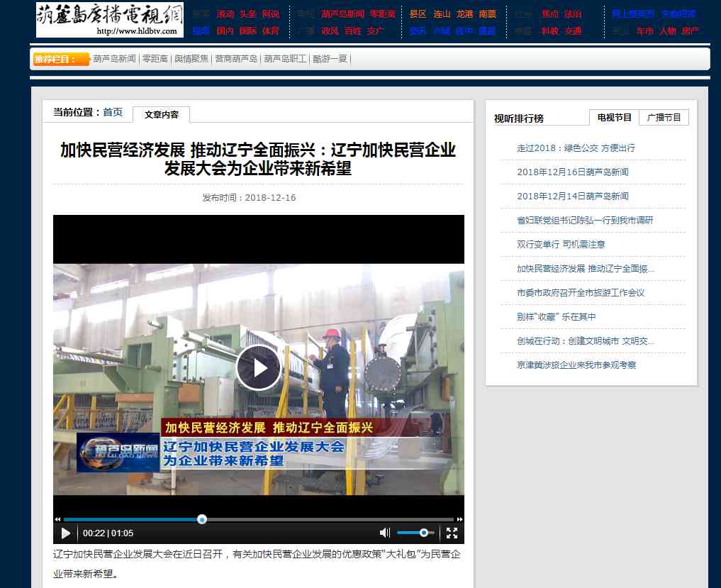The width and height of the screenshot is (721, 588).
Task: Enter fullscreen mode on the video player
Action: pyautogui.click(x=452, y=532)
